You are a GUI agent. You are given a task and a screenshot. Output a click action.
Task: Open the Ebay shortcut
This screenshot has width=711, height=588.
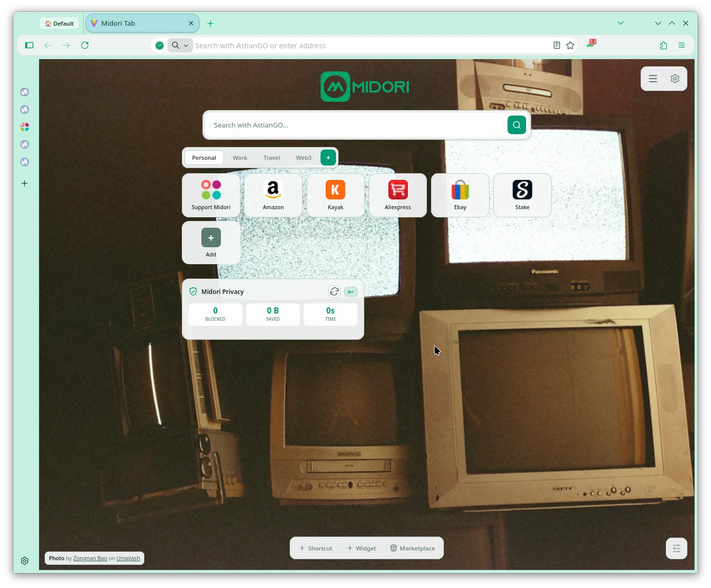[x=460, y=195]
